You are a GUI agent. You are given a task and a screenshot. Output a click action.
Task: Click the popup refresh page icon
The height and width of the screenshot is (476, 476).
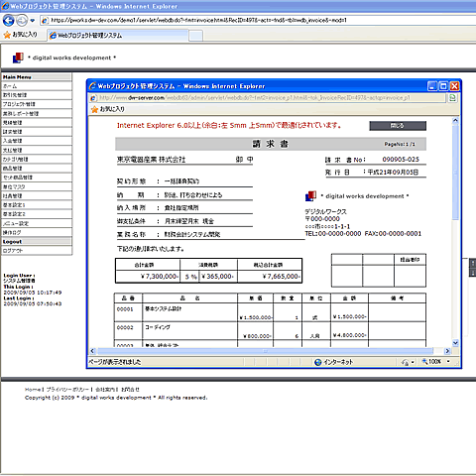tap(452, 98)
